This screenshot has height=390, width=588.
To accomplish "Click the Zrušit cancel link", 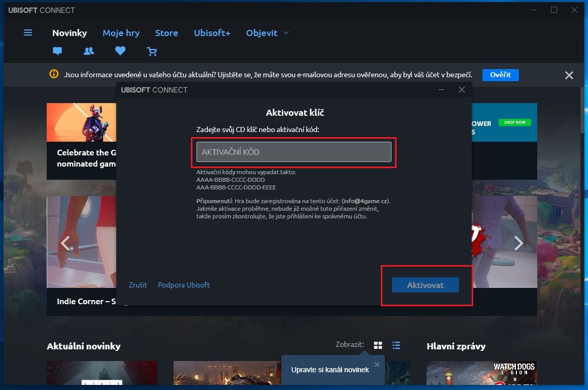I will (x=138, y=285).
